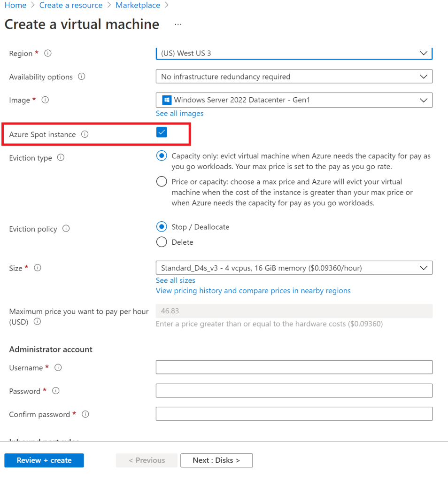448x481 pixels.
Task: Open the See all images link
Action: [179, 114]
